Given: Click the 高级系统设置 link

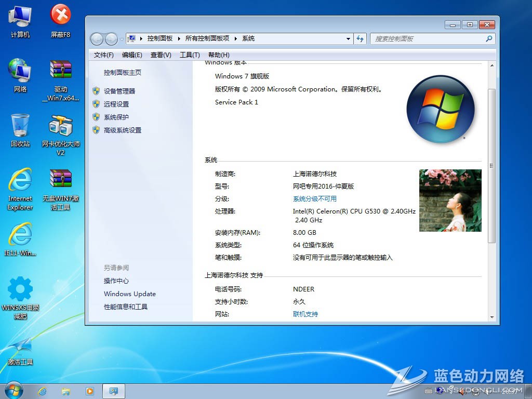Looking at the screenshot, I should (x=123, y=130).
